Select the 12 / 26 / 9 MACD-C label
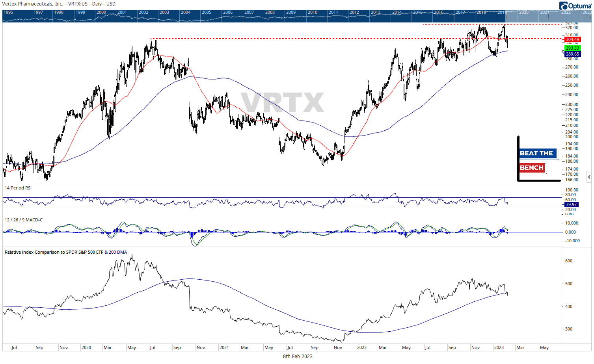This screenshot has height=364, width=594. point(24,220)
